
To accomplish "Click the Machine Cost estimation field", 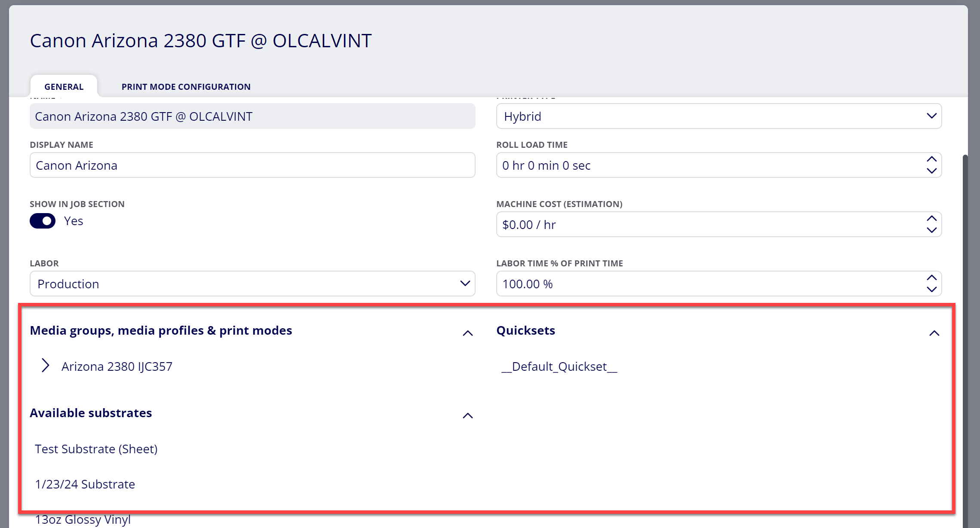I will [x=719, y=224].
